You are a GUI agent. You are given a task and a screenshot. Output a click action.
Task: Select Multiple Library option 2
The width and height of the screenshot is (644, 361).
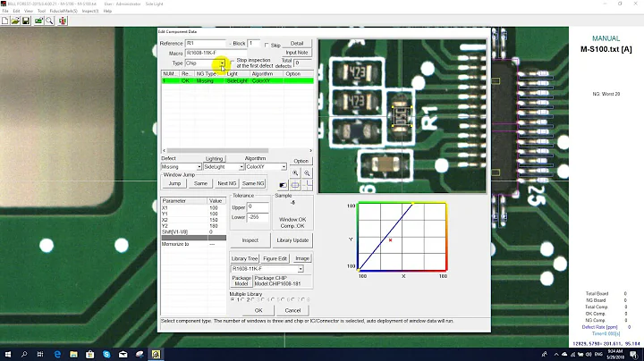pos(242,300)
